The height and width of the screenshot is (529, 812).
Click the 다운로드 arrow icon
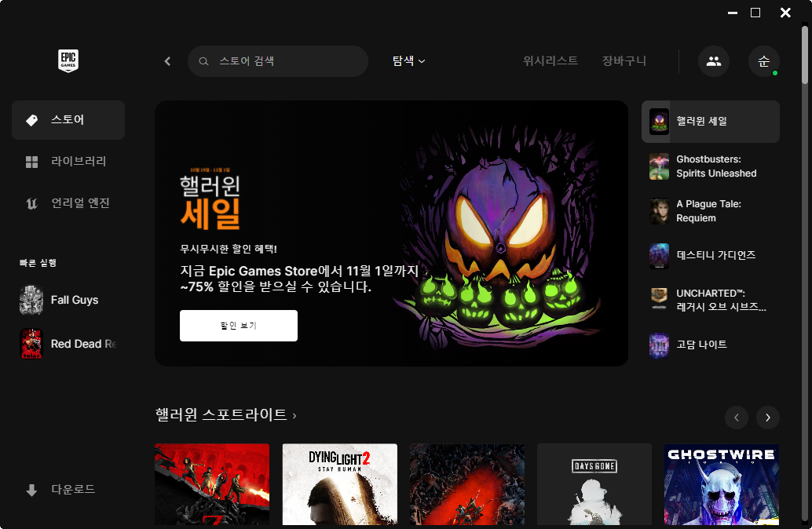tap(31, 490)
